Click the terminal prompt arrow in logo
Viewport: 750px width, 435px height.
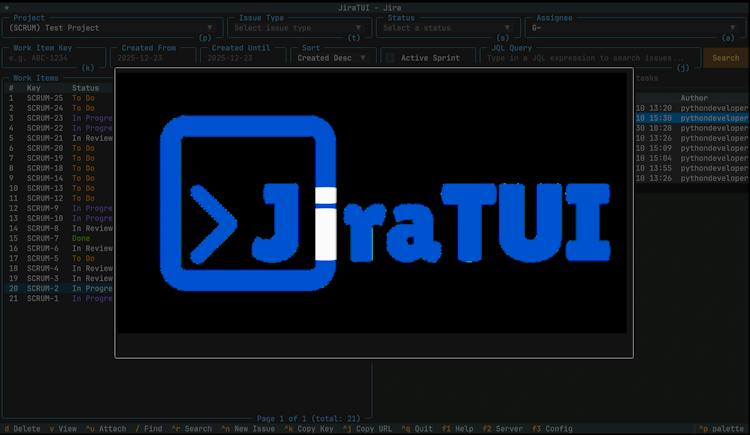coord(213,224)
